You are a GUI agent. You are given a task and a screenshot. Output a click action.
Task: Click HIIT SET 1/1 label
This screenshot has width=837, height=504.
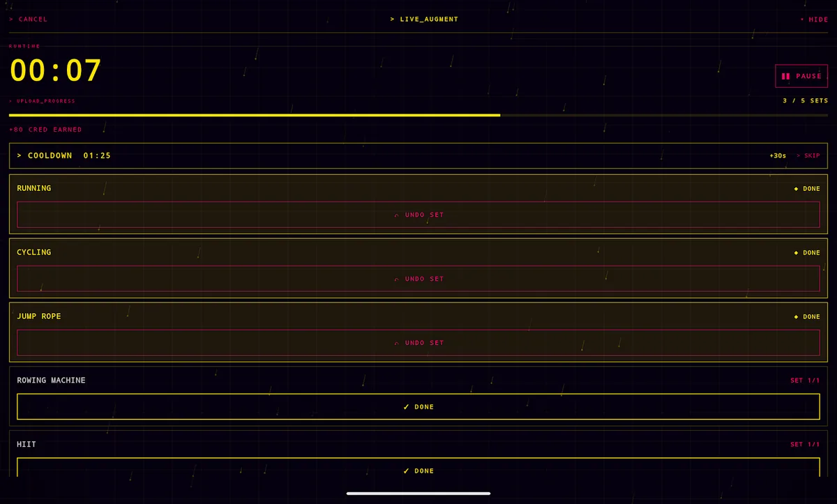805,445
